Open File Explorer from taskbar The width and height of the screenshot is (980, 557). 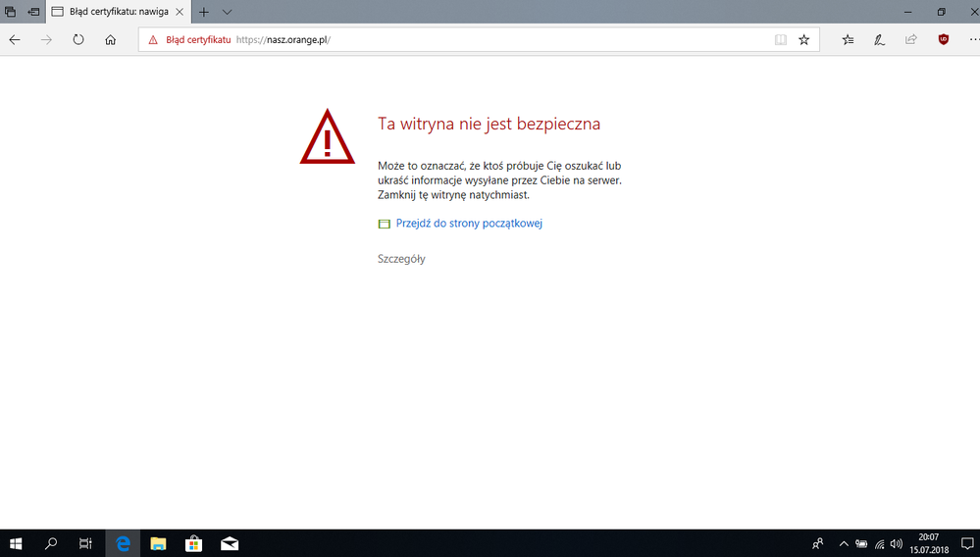point(158,543)
